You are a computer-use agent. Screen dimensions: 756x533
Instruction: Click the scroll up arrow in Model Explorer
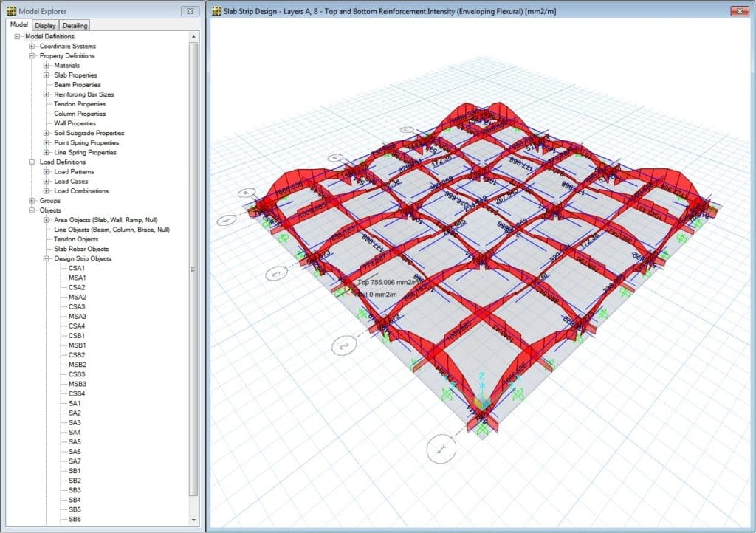194,36
